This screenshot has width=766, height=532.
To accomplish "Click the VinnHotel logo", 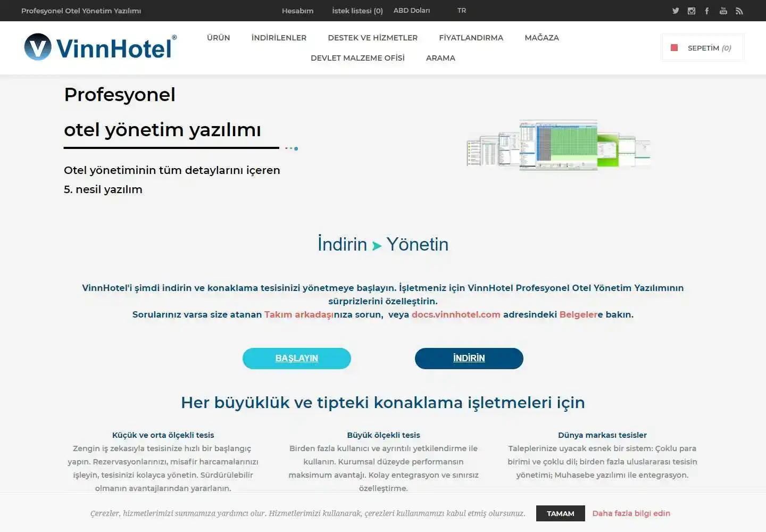I will coord(101,47).
